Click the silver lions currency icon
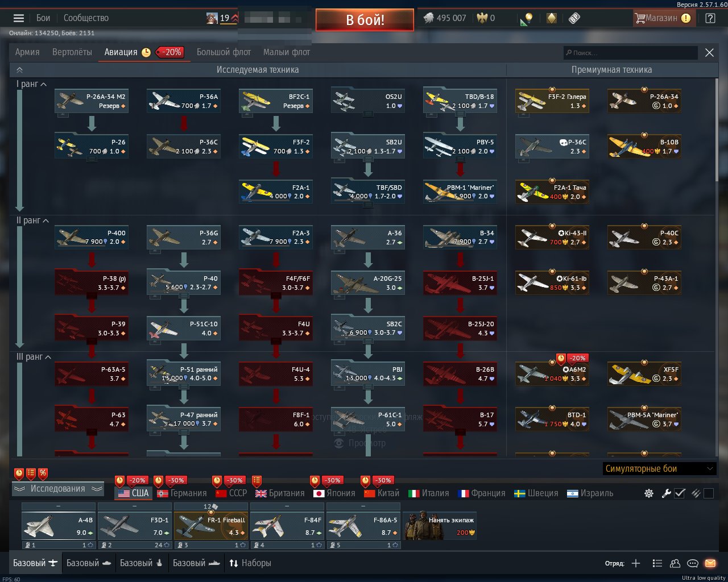This screenshot has width=728, height=582. point(429,18)
